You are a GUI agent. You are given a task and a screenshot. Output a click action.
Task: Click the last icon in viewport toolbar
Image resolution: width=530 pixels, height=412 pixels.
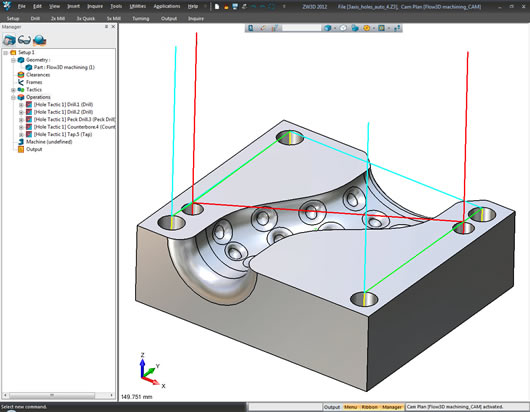[x=397, y=28]
